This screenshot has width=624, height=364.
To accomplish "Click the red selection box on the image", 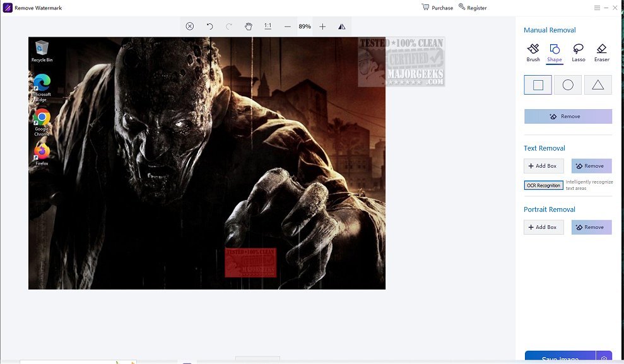I will click(x=250, y=262).
